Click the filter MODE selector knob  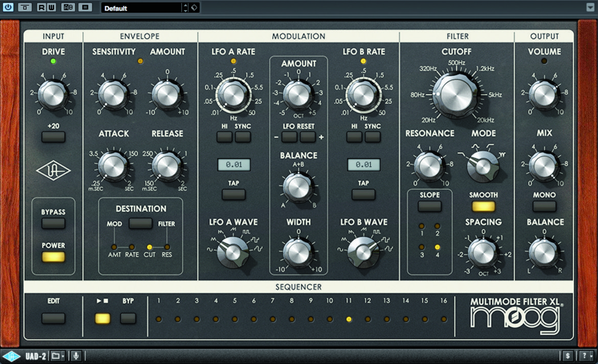point(483,166)
